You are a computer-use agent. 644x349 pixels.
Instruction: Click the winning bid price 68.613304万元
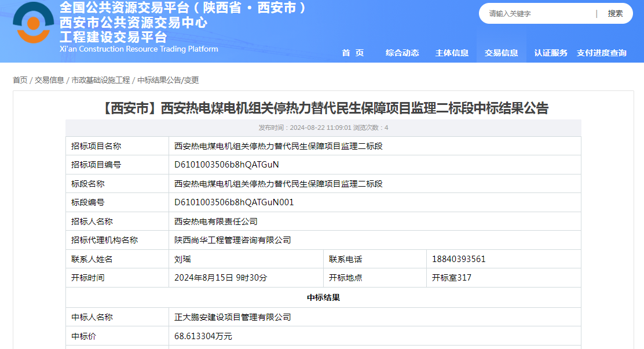click(x=203, y=336)
